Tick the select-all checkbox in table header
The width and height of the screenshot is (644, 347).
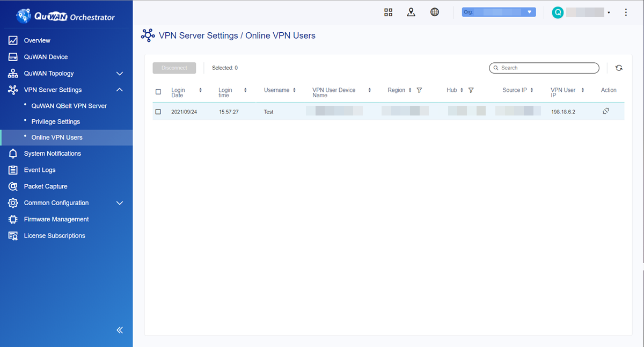click(158, 92)
